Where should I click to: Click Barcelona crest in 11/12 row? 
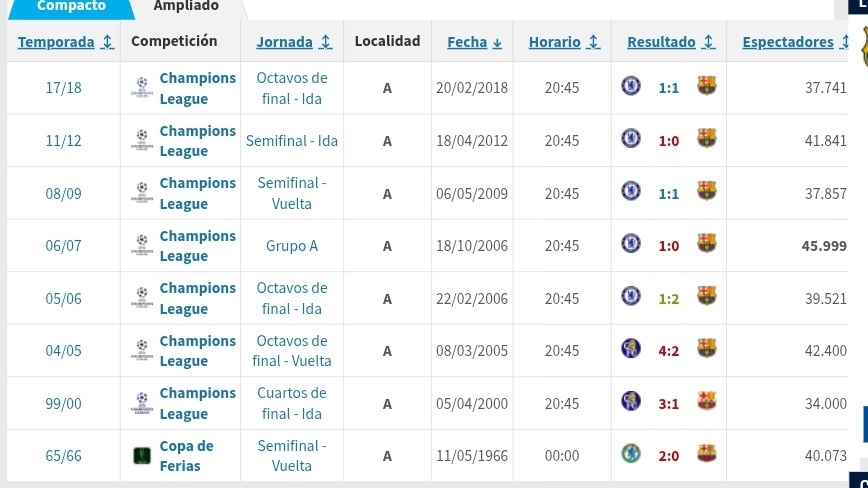click(706, 138)
